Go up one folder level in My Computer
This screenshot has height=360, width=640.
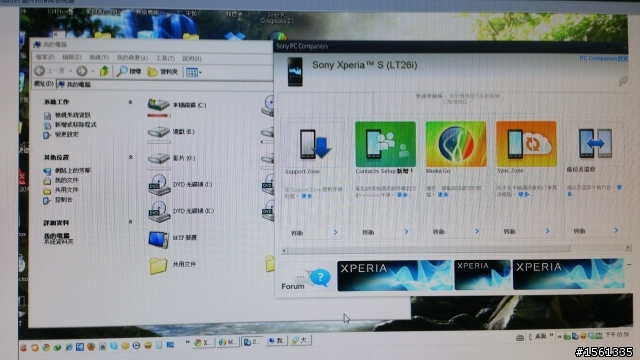tap(104, 71)
